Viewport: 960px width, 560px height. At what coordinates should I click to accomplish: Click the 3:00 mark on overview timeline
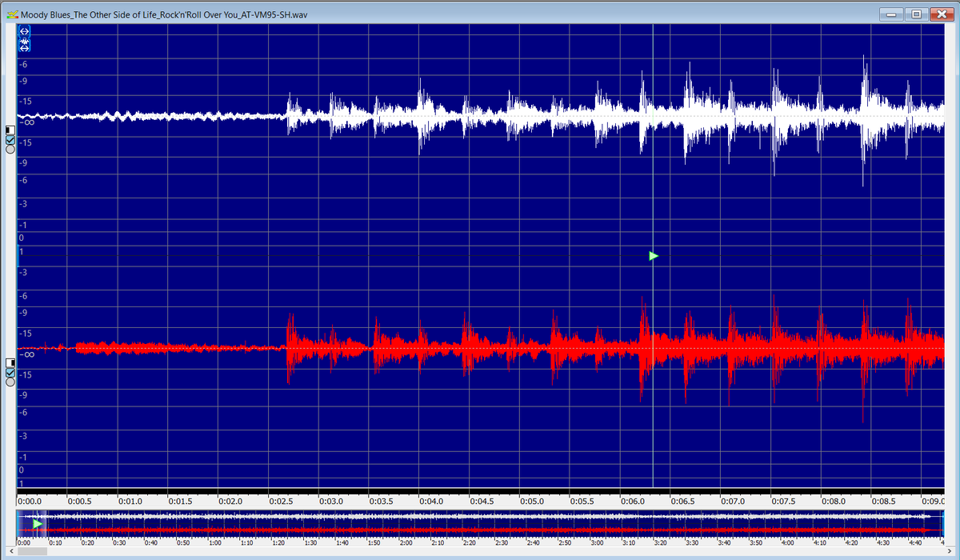(x=597, y=542)
